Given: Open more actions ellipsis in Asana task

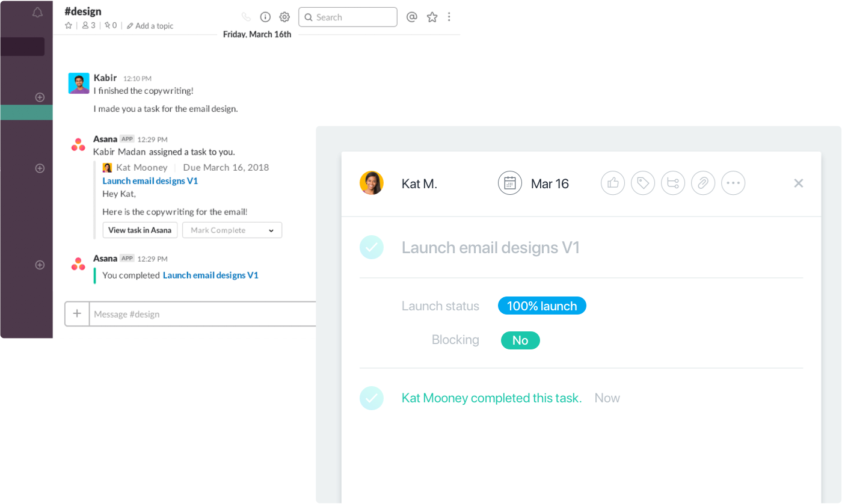Looking at the screenshot, I should [x=733, y=183].
